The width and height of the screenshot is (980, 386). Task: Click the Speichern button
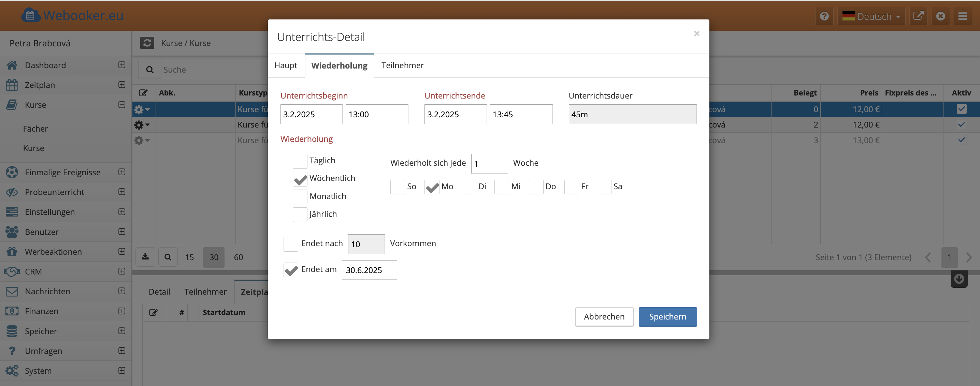tap(667, 316)
